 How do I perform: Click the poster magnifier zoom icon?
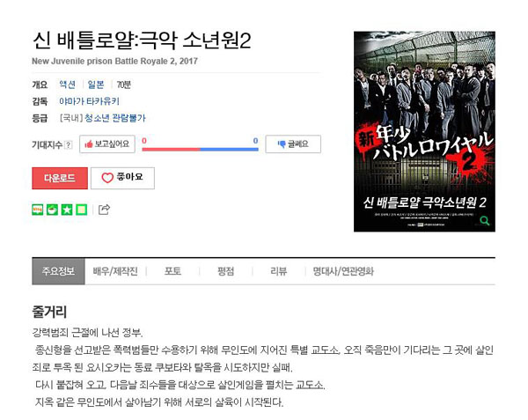pyautogui.click(x=485, y=221)
